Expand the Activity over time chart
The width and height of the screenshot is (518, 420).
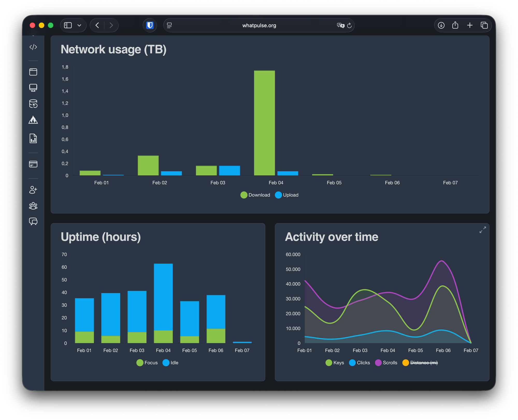pos(483,230)
